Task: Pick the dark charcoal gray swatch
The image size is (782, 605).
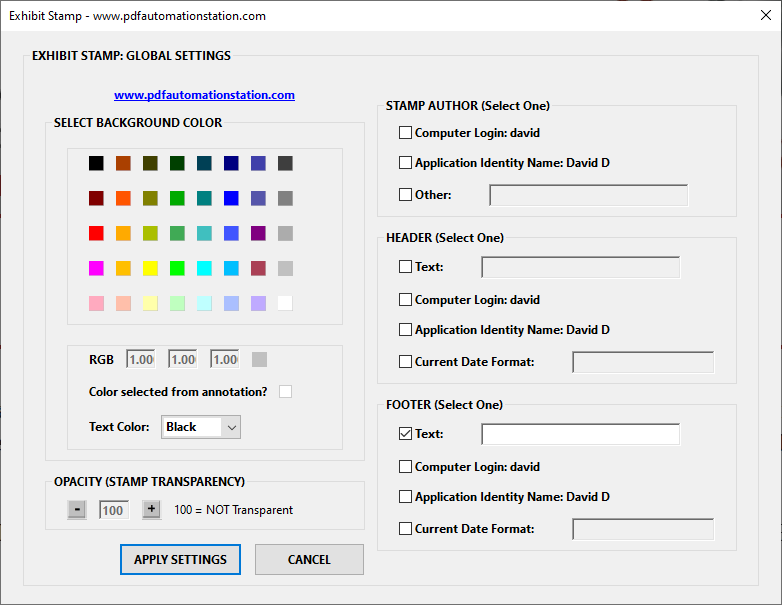Action: tap(285, 163)
